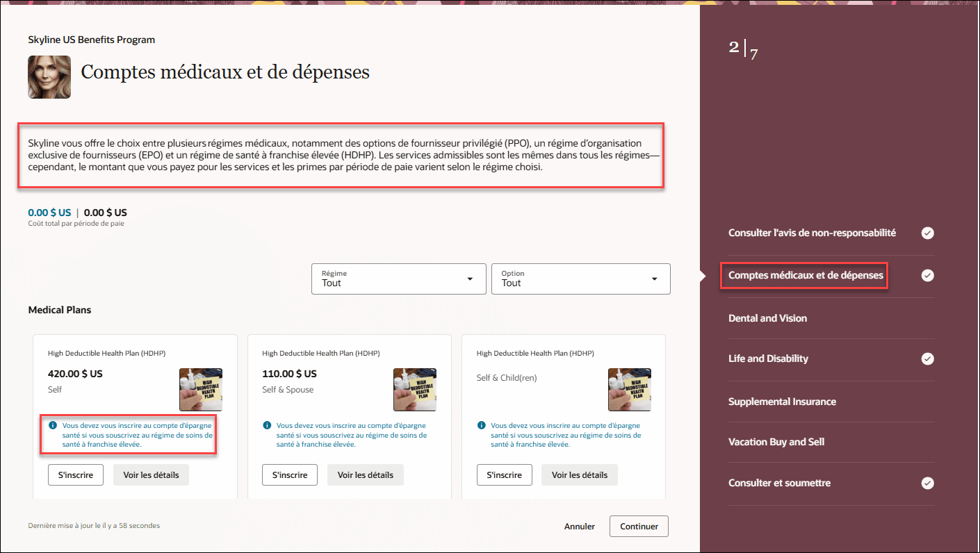Screen dimensions: 980x553
Task: Open Voir les détails for Self & Spouse plan
Action: (x=365, y=474)
